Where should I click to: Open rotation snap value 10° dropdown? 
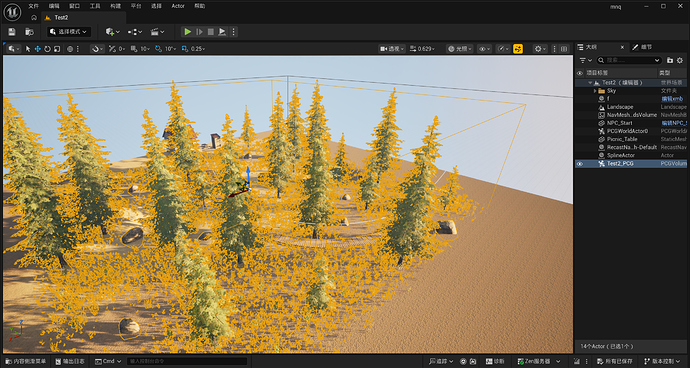170,49
